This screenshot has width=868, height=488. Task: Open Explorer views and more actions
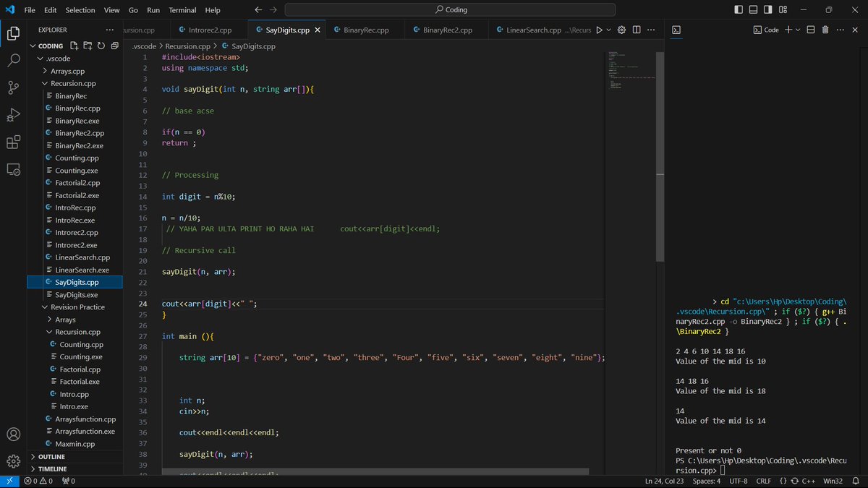tap(109, 30)
